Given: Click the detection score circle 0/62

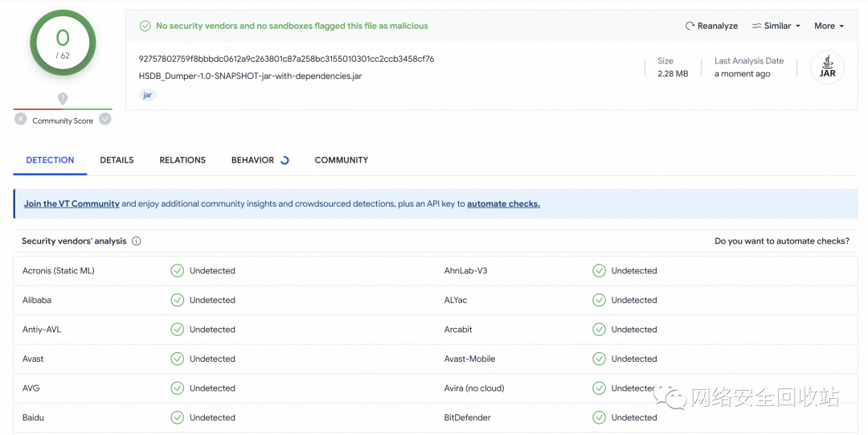Looking at the screenshot, I should (63, 43).
